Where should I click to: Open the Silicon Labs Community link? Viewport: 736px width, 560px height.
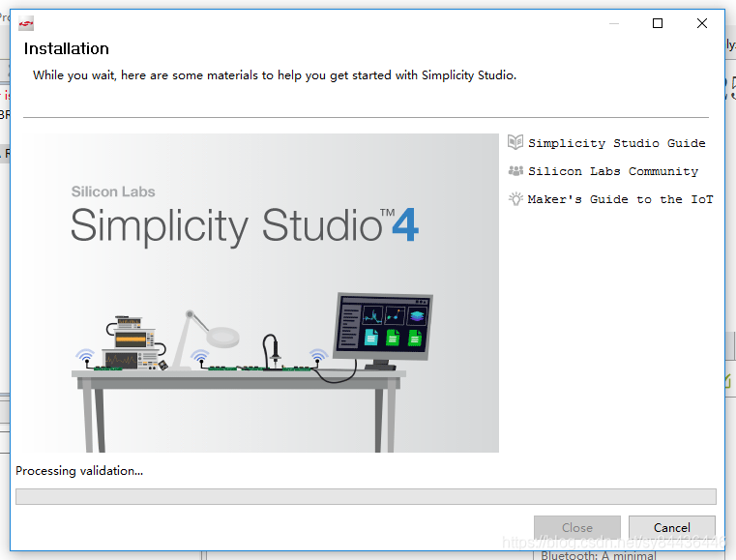click(613, 171)
